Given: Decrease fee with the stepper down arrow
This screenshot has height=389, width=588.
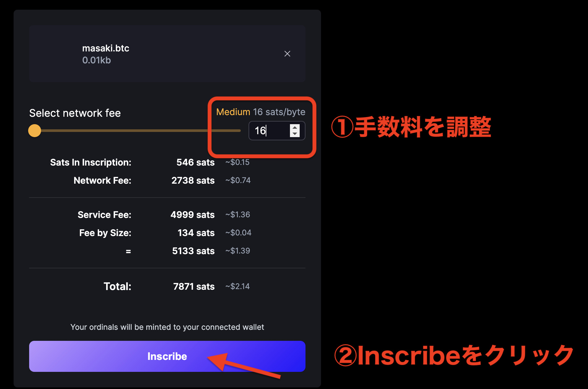Looking at the screenshot, I should [295, 134].
